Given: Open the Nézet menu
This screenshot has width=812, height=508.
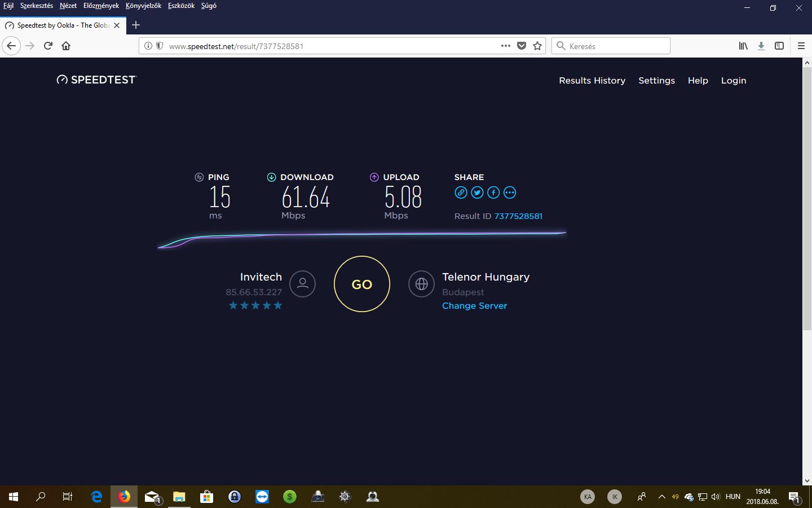Looking at the screenshot, I should (68, 6).
